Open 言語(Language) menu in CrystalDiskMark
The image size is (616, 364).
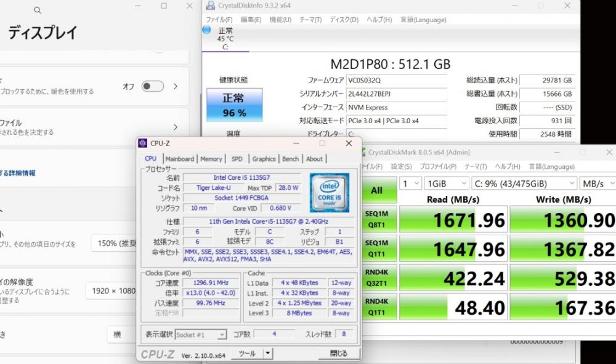point(551,166)
